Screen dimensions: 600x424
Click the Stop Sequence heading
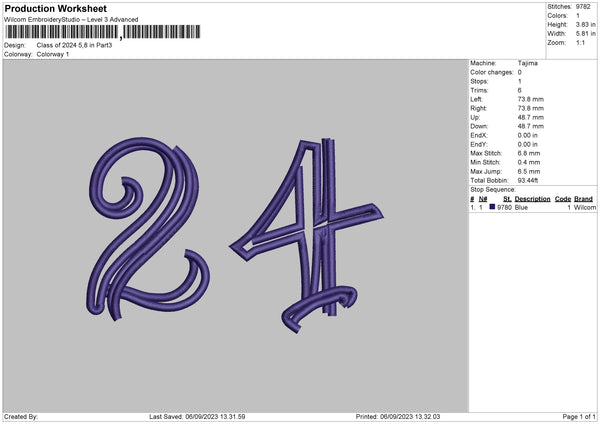click(493, 190)
